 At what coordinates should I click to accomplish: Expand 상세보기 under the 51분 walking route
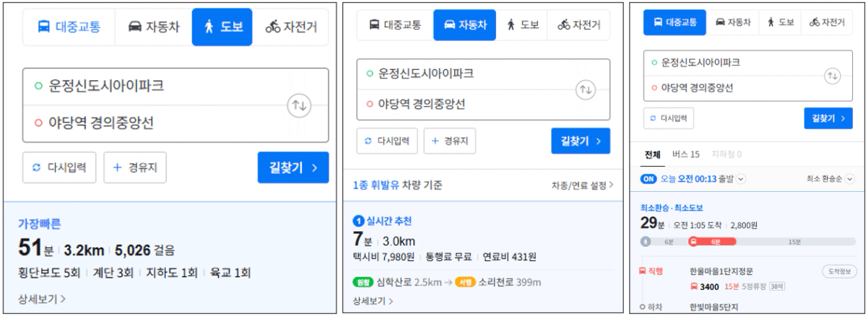point(42,298)
